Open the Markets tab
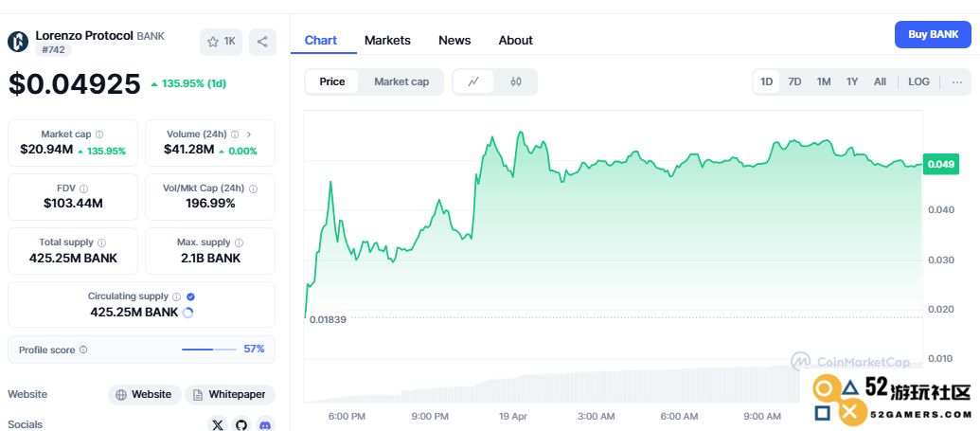This screenshot has width=980, height=431. (387, 41)
